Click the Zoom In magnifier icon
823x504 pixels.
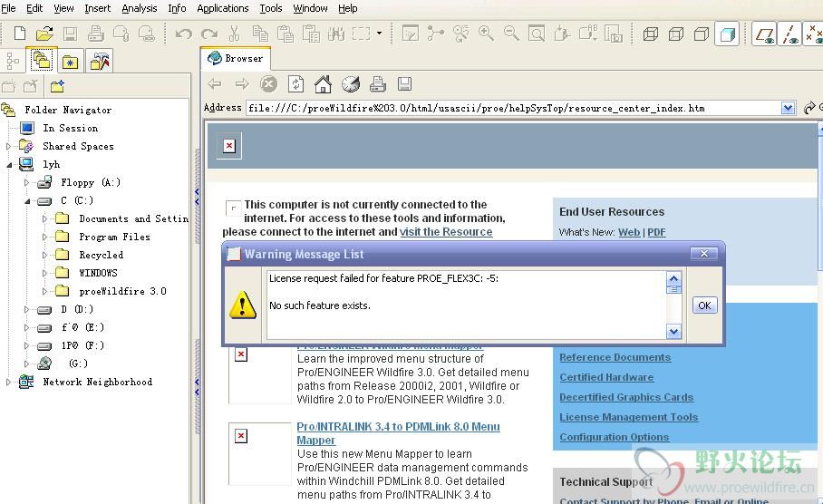point(486,34)
